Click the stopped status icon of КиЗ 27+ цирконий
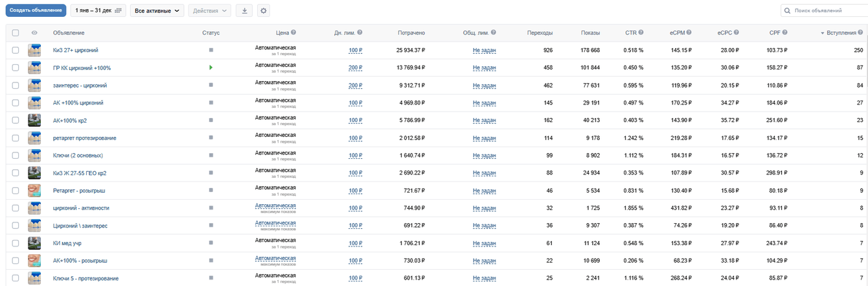 [x=211, y=50]
